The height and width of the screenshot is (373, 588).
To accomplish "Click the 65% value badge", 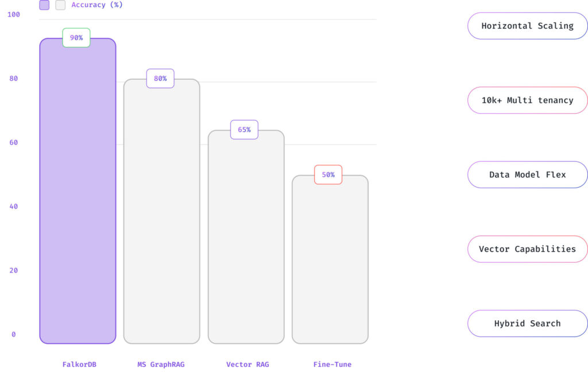I will point(244,130).
